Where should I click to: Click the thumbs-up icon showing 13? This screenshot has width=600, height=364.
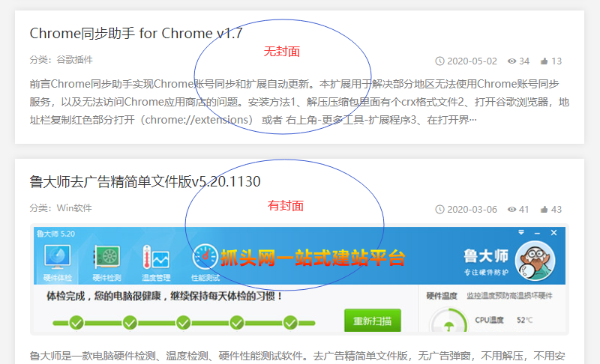coord(544,61)
